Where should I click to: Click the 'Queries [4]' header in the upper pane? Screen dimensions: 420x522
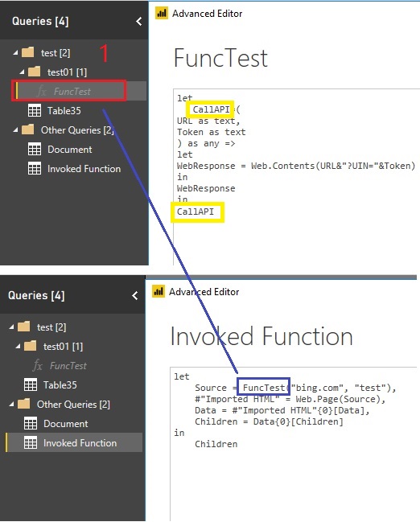click(x=40, y=21)
